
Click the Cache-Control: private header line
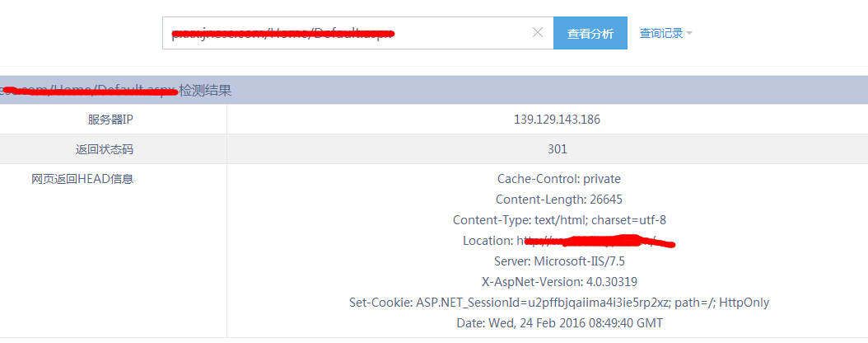point(558,179)
